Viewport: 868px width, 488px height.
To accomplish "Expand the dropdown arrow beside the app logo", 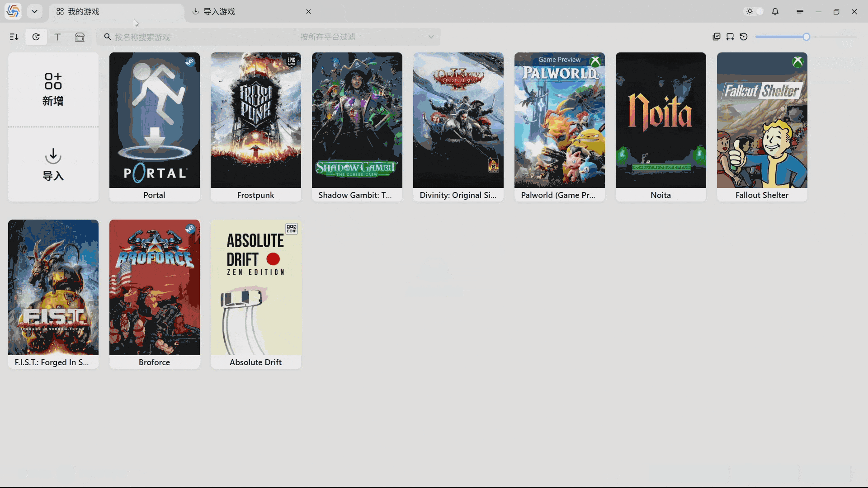I will (34, 11).
